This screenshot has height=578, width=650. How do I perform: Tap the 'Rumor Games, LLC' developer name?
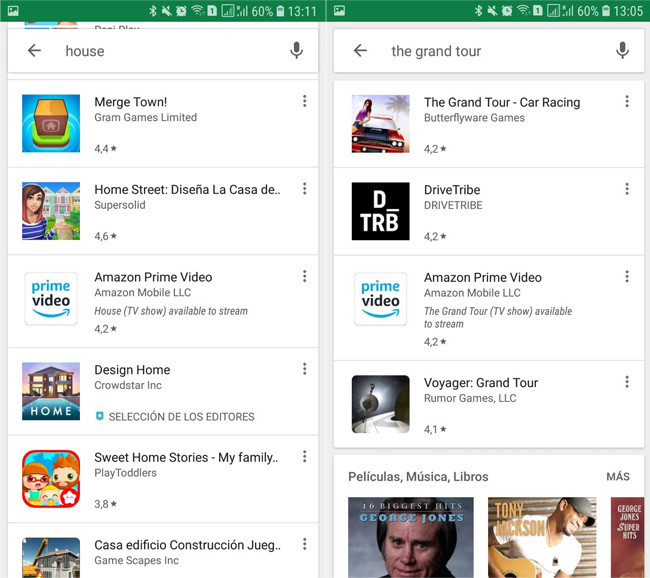click(x=470, y=398)
